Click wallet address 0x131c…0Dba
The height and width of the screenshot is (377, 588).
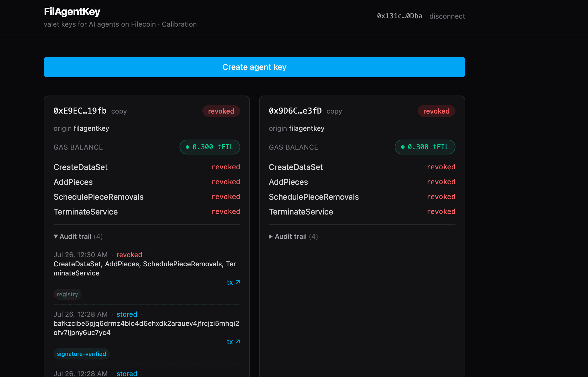point(399,16)
